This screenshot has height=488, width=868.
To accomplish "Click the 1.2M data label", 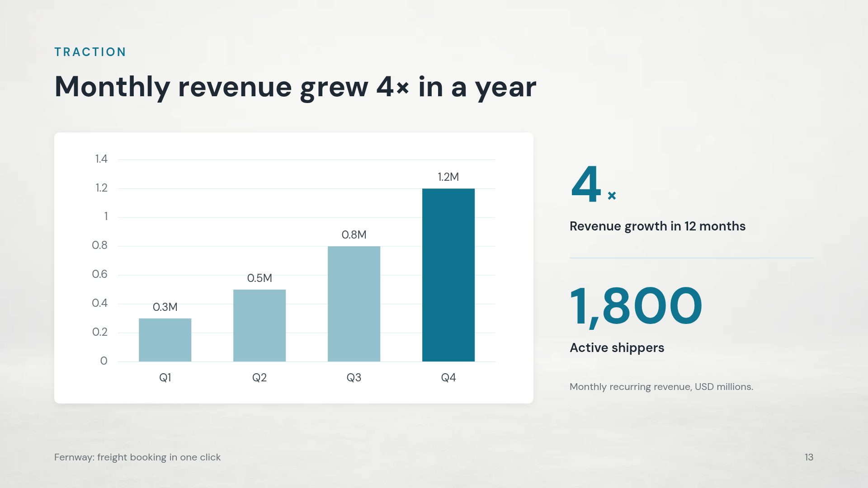I will tap(448, 177).
